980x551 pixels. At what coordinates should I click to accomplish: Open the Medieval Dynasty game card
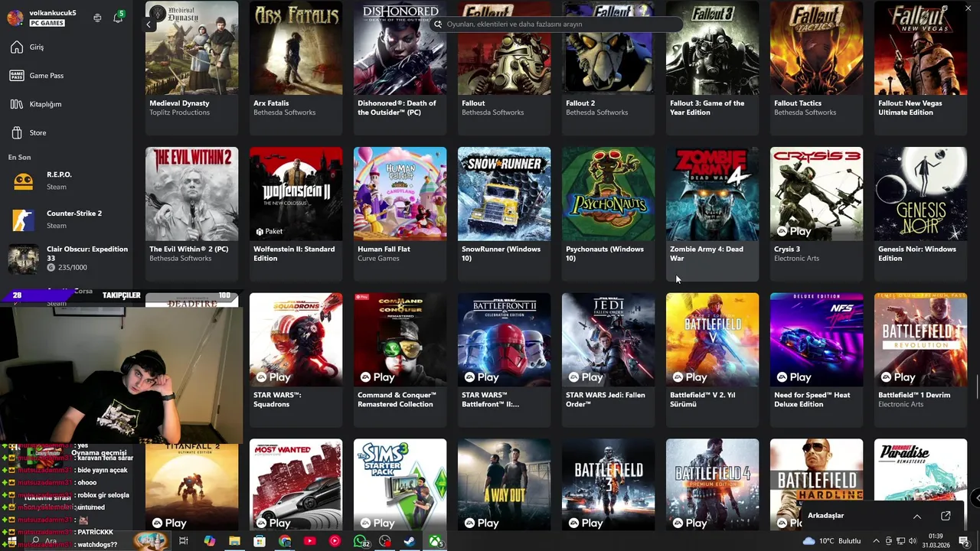tap(191, 67)
